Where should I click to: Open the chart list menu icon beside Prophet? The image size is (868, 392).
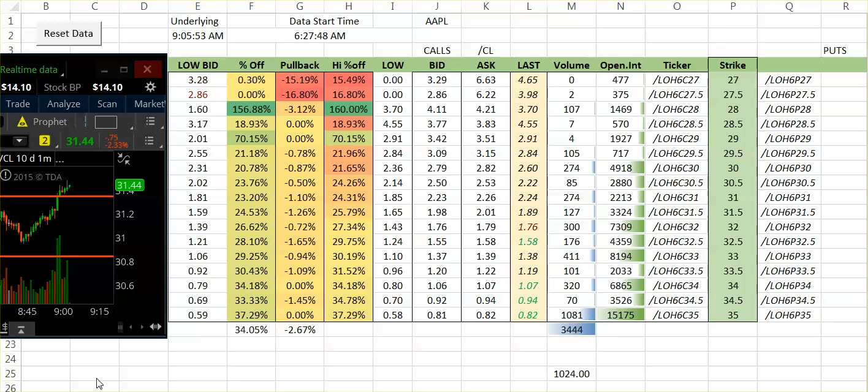point(150,121)
